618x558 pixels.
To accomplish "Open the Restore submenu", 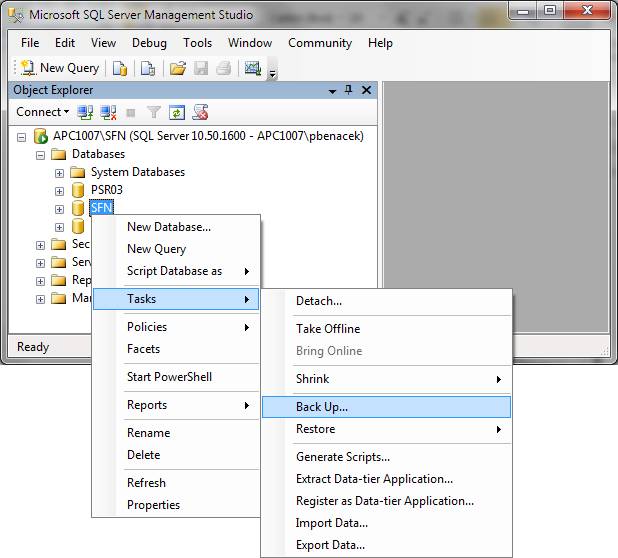I will click(386, 429).
